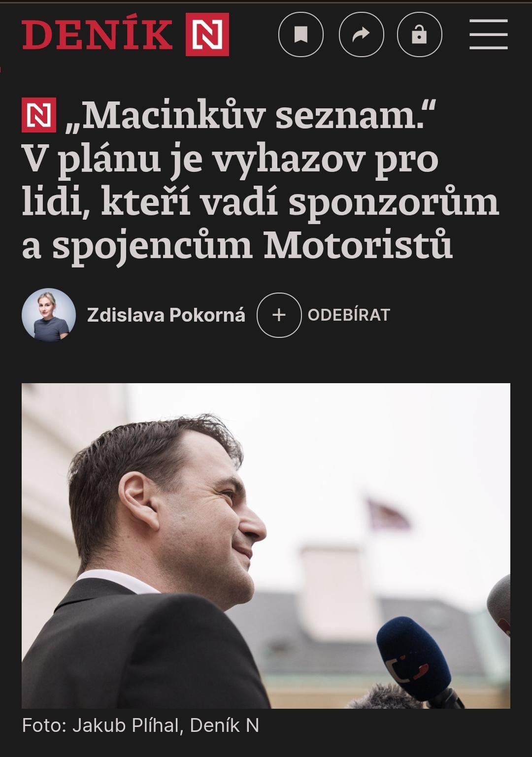This screenshot has height=757, width=532.
Task: Follow the author with the plus circle
Action: coord(279,315)
